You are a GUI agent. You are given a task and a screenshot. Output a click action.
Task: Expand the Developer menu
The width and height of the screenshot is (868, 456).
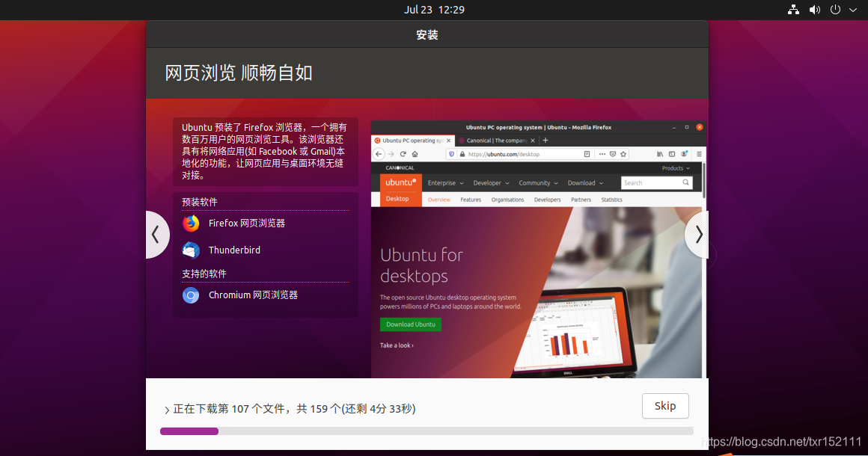click(491, 183)
